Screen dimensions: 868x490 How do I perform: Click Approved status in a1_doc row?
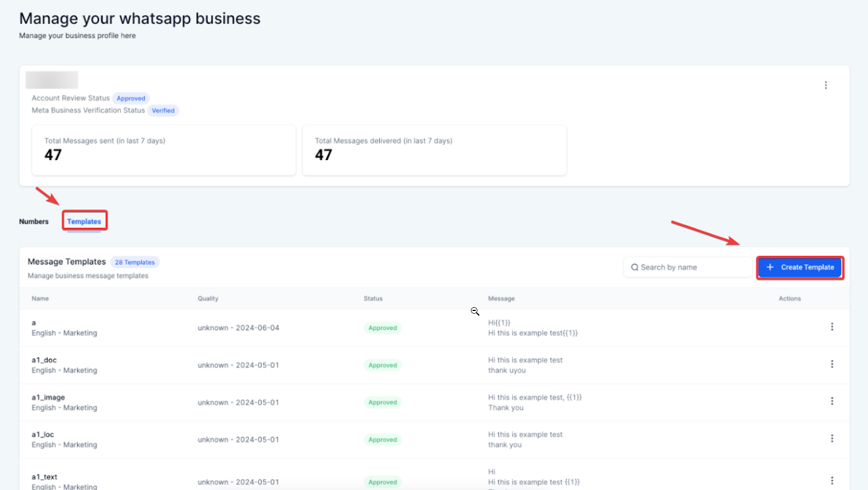[382, 365]
